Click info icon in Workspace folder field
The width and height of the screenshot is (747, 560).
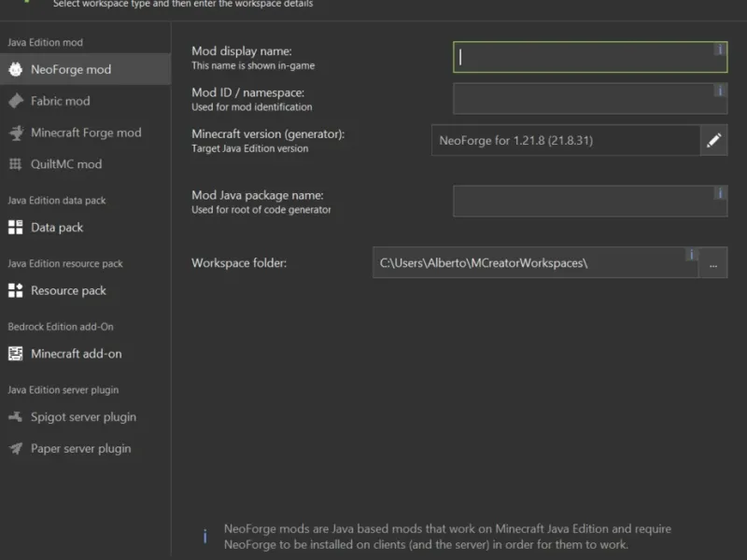pos(691,254)
